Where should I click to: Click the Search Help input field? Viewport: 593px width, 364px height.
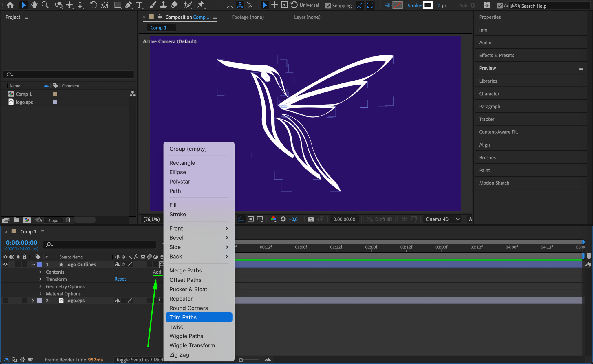pyautogui.click(x=550, y=6)
